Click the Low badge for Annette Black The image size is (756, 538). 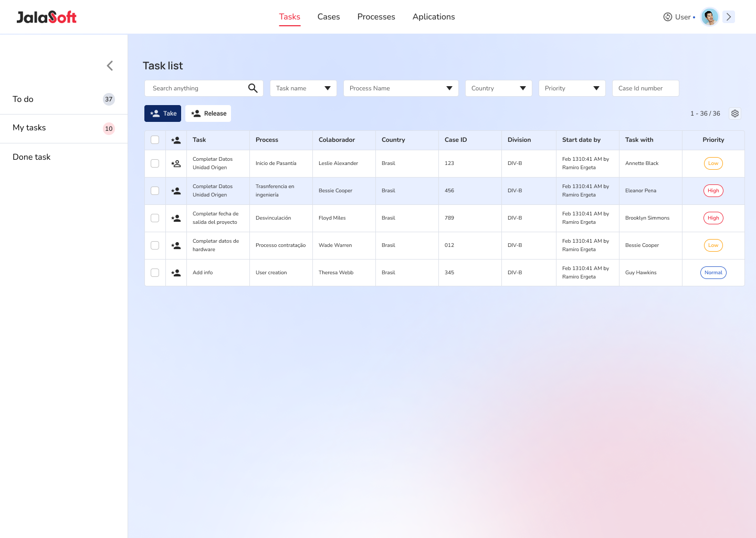point(713,163)
